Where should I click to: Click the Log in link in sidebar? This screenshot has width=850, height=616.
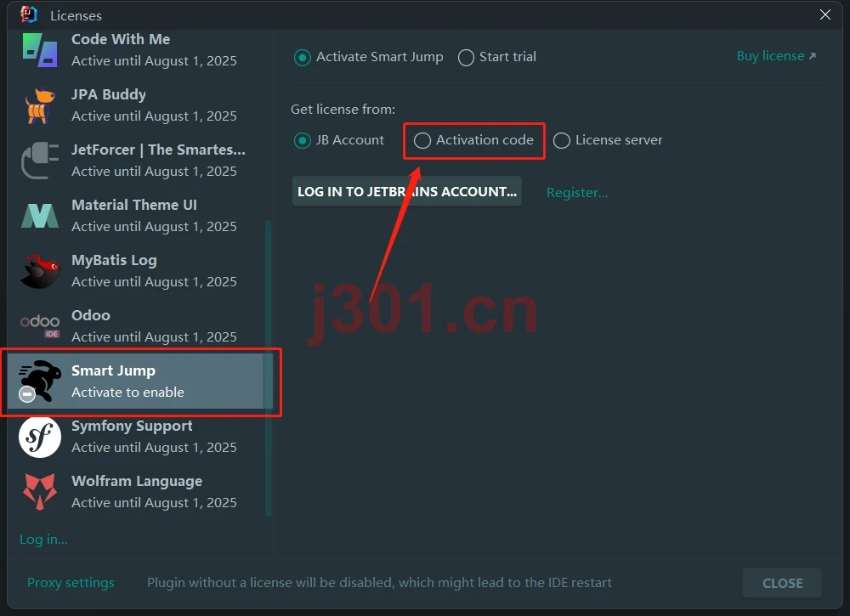coord(43,540)
